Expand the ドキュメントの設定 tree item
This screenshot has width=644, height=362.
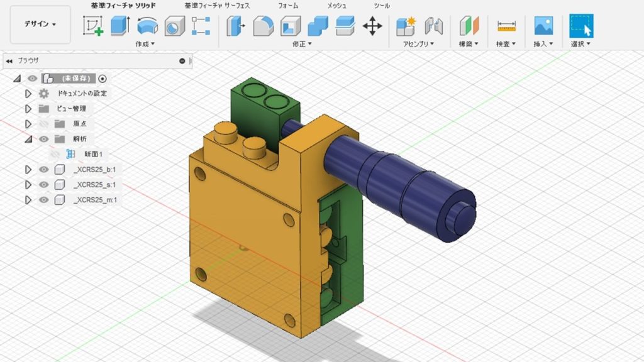[x=28, y=94]
